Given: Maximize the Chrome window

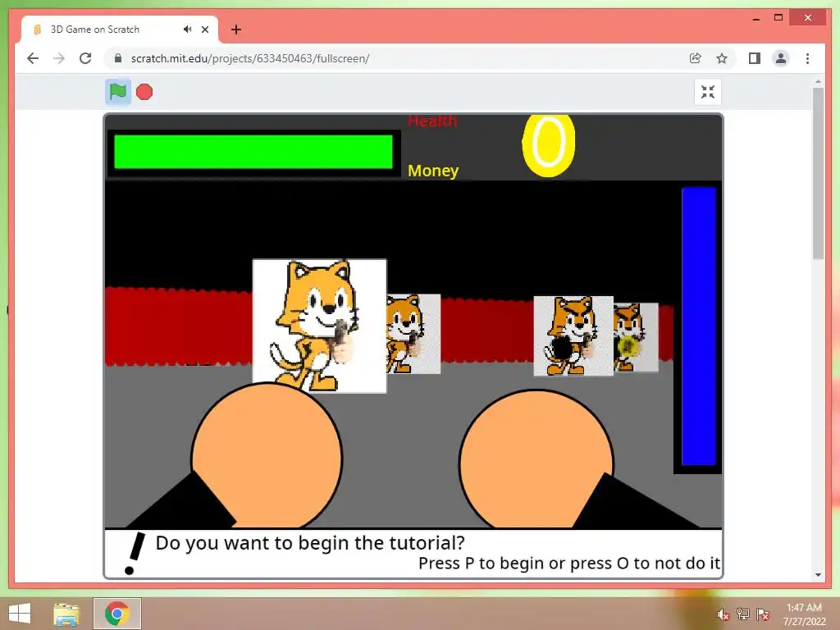Looking at the screenshot, I should pyautogui.click(x=778, y=18).
